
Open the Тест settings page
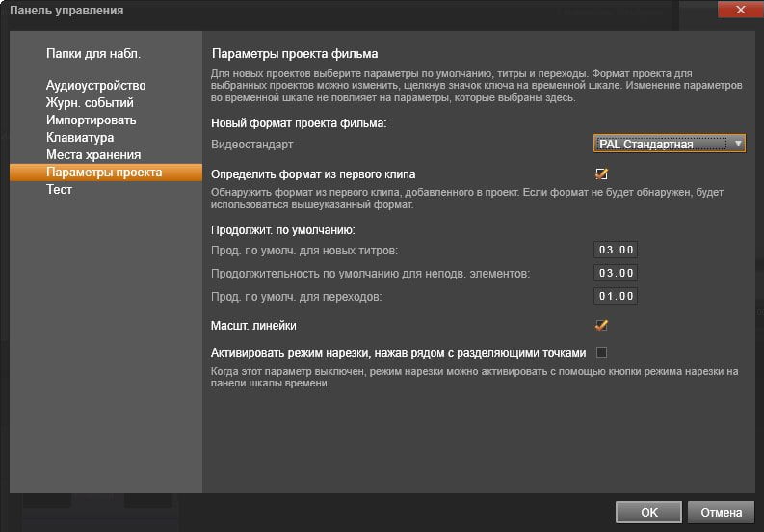(x=59, y=189)
